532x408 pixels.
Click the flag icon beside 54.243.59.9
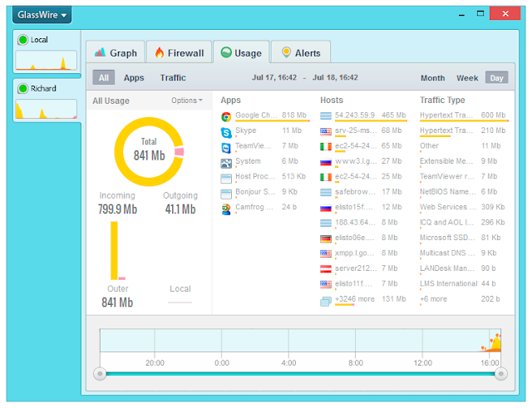click(x=326, y=116)
